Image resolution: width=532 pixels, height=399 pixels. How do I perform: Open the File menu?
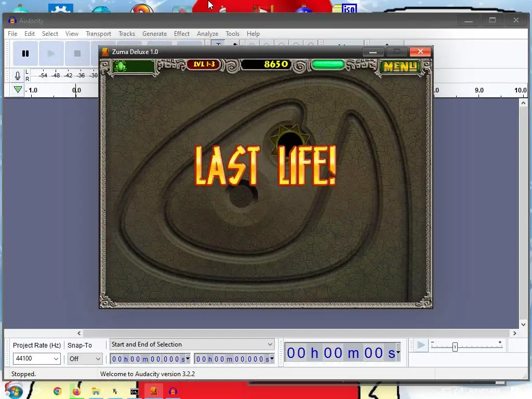pyautogui.click(x=12, y=34)
